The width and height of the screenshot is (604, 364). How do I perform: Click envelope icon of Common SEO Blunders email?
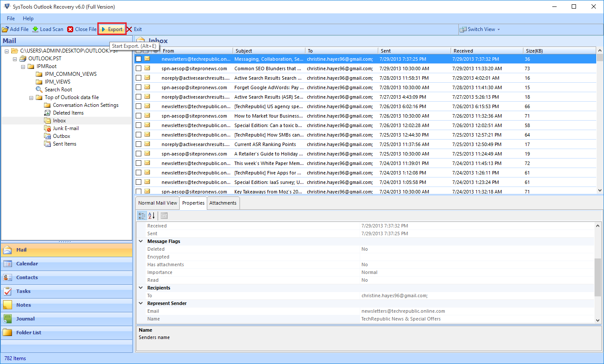[147, 68]
